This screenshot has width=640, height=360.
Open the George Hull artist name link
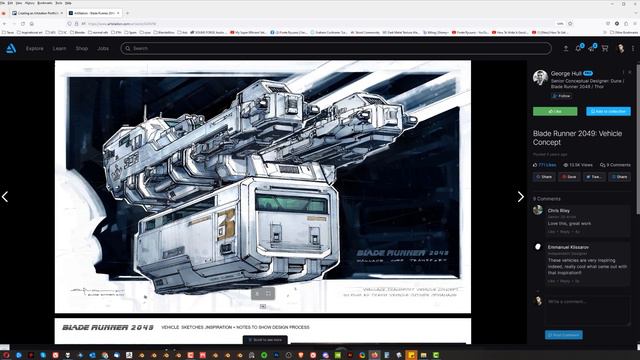[x=566, y=73]
